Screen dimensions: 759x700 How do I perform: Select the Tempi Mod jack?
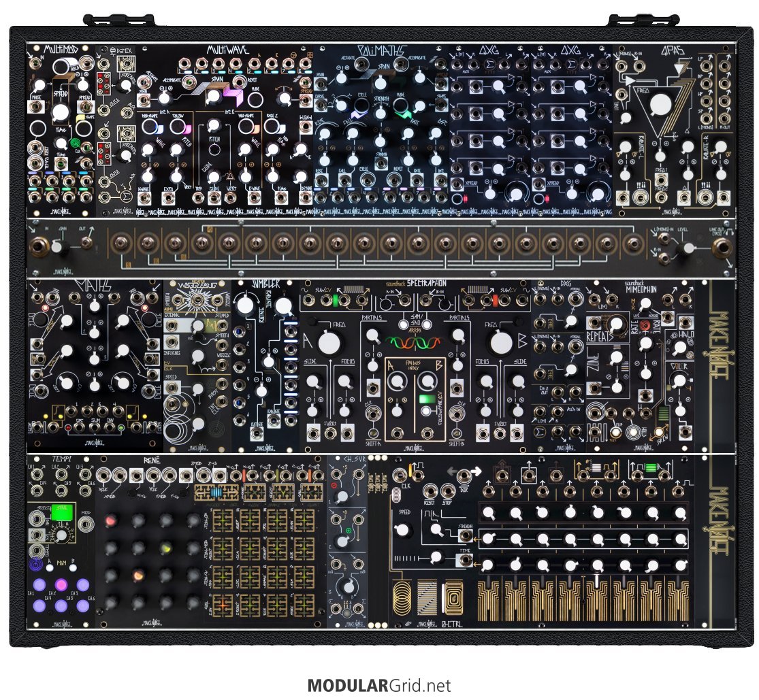click(x=86, y=524)
